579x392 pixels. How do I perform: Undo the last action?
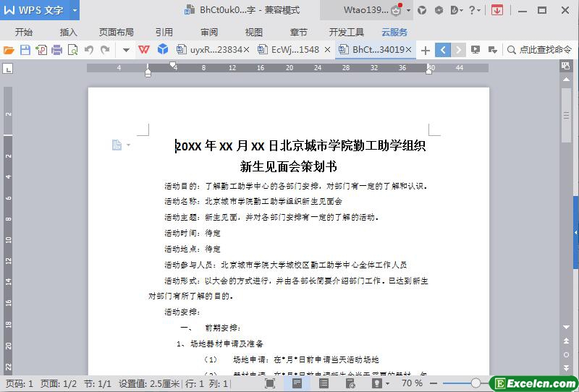[88, 49]
